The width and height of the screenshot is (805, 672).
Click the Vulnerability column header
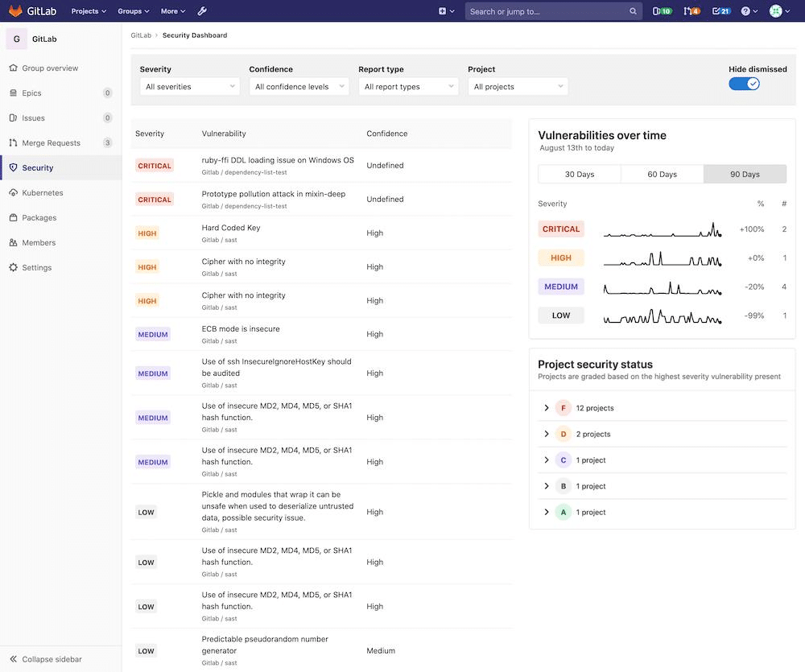coord(224,134)
